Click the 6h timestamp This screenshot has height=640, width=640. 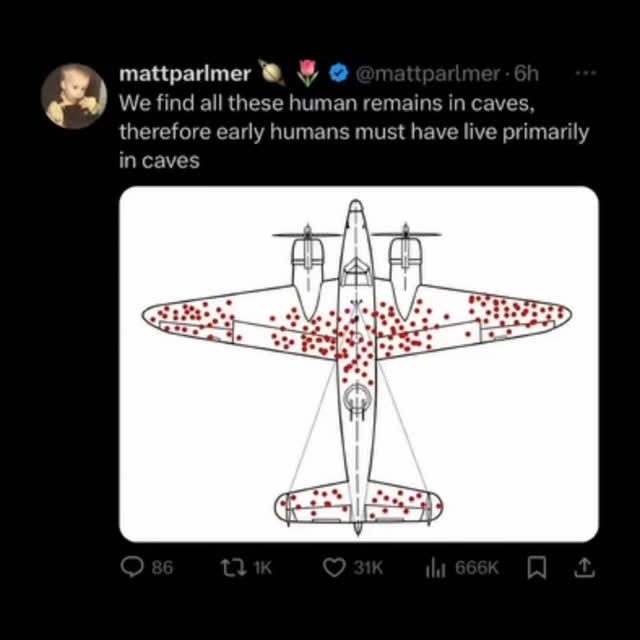click(x=526, y=73)
